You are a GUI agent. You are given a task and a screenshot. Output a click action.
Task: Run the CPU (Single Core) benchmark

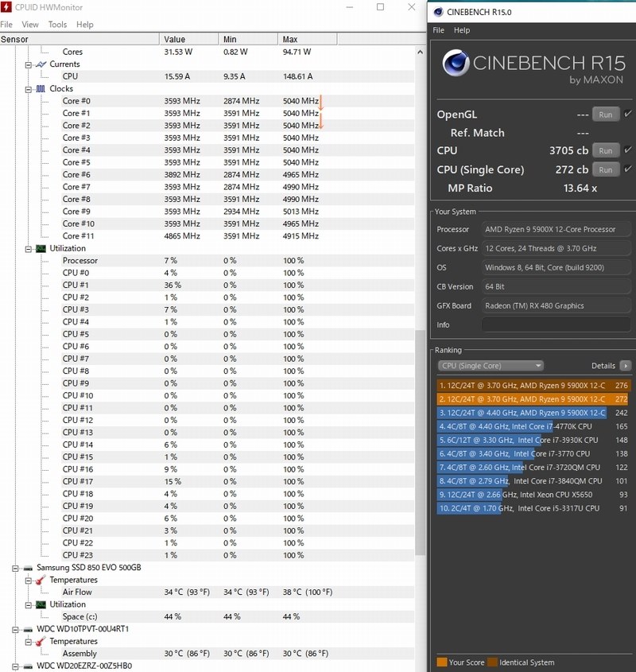pyautogui.click(x=606, y=169)
